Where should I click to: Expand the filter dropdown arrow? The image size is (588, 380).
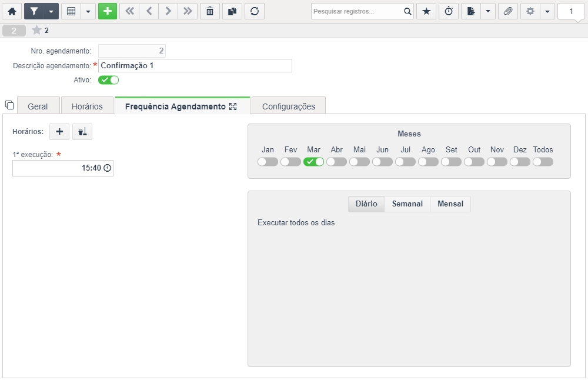point(51,11)
